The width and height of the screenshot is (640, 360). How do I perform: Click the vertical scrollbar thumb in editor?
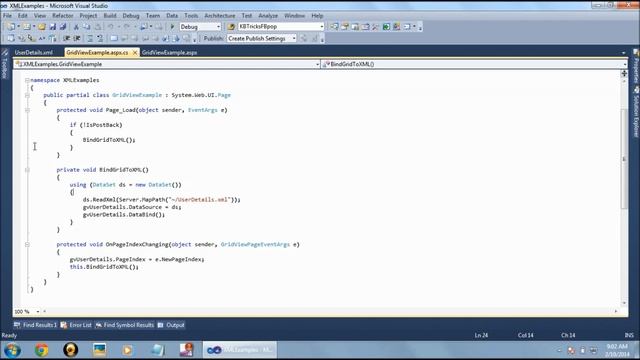[x=624, y=159]
